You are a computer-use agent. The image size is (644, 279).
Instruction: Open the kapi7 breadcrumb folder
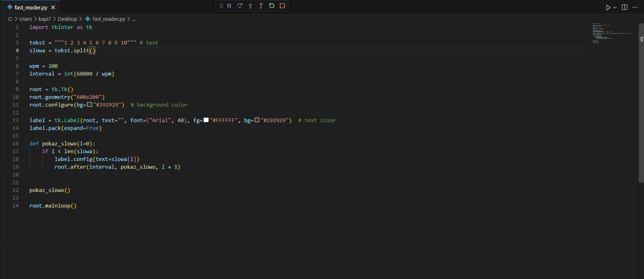45,19
